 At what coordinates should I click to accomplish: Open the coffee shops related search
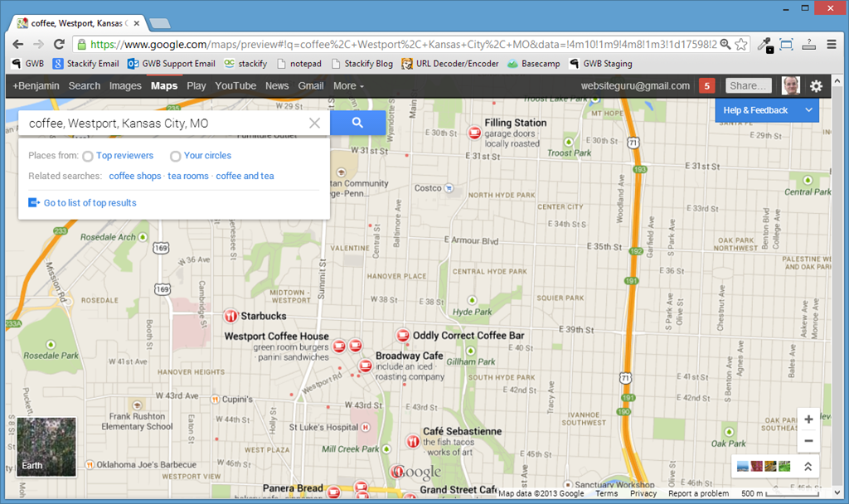tap(135, 176)
